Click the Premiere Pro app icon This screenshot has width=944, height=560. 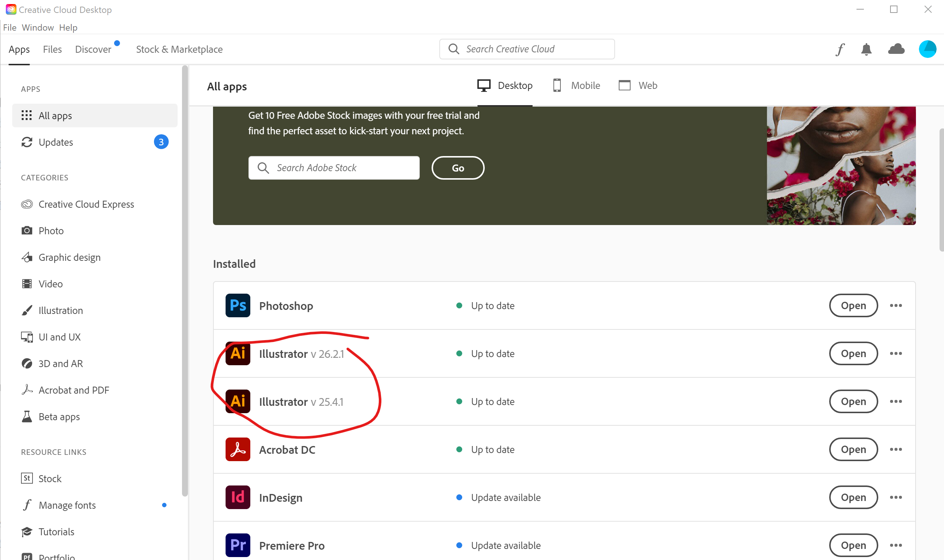(x=238, y=545)
